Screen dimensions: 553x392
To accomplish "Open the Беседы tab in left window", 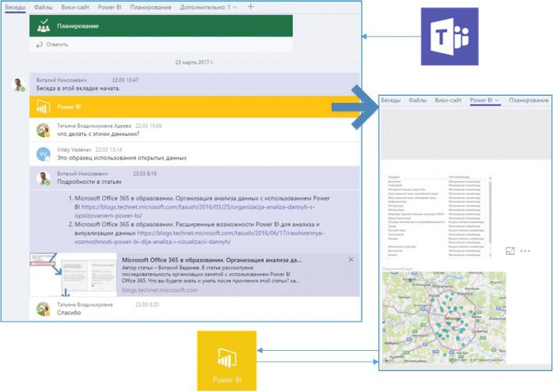I will click(15, 7).
